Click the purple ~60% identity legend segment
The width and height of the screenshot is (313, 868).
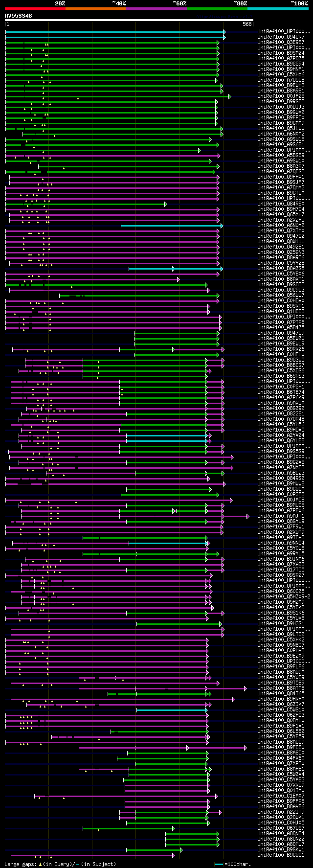156,9
